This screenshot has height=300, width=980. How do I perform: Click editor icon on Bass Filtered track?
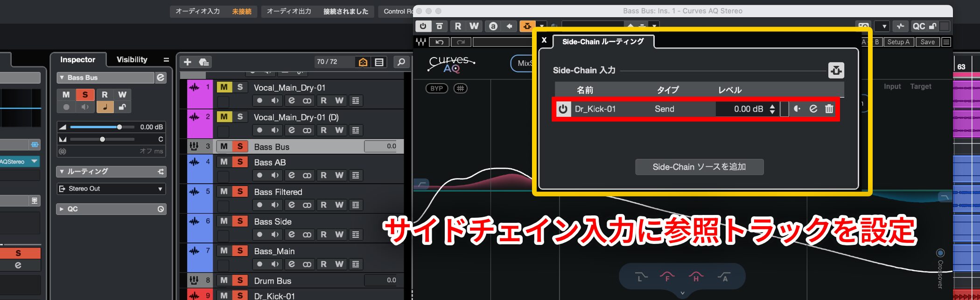click(x=292, y=205)
